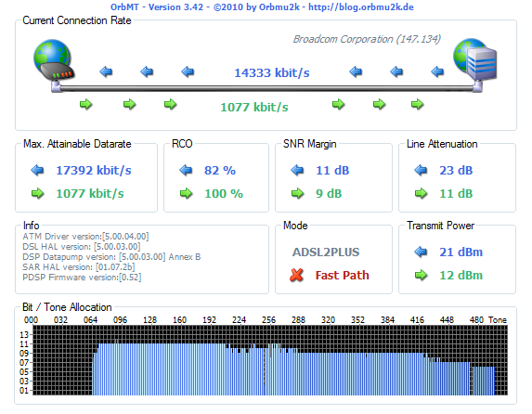Image resolution: width=532 pixels, height=414 pixels.
Task: Click the 100 % RCO value
Action: click(224, 194)
